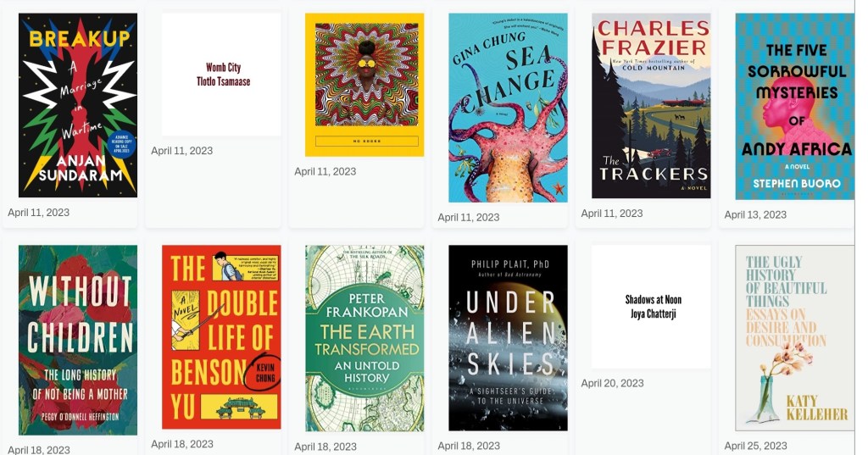The image size is (868, 455).
Task: Click the date under The Trackers cover
Action: pyautogui.click(x=612, y=214)
